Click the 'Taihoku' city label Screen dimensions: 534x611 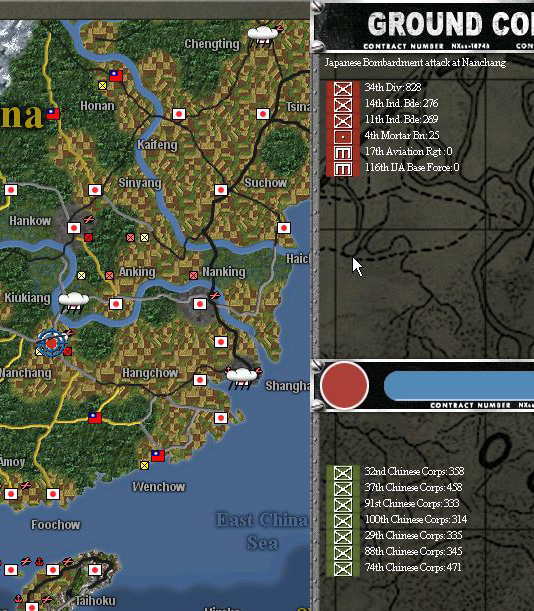click(95, 600)
